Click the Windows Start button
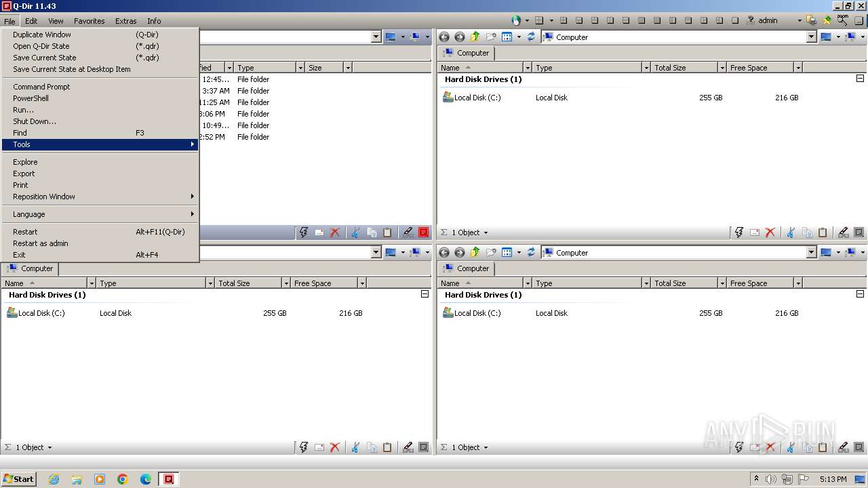This screenshot has width=868, height=488. coord(18,479)
